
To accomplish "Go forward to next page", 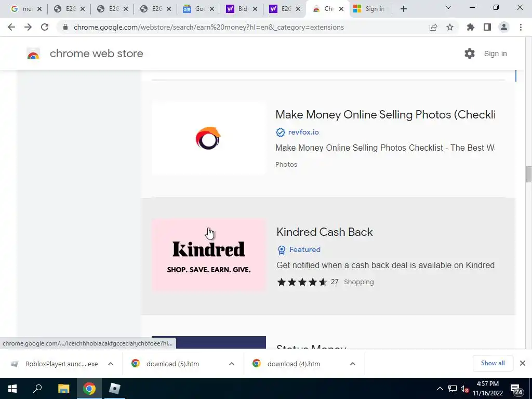I will pyautogui.click(x=28, y=27).
